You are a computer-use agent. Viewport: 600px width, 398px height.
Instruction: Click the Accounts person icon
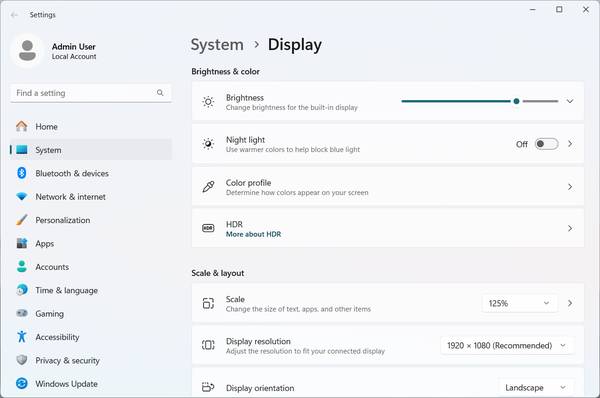tap(22, 266)
